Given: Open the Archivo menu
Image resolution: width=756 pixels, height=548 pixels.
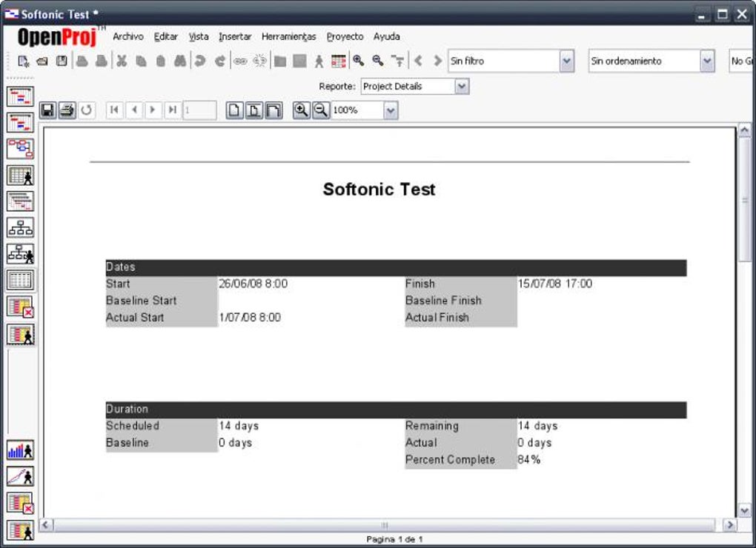Looking at the screenshot, I should [128, 36].
